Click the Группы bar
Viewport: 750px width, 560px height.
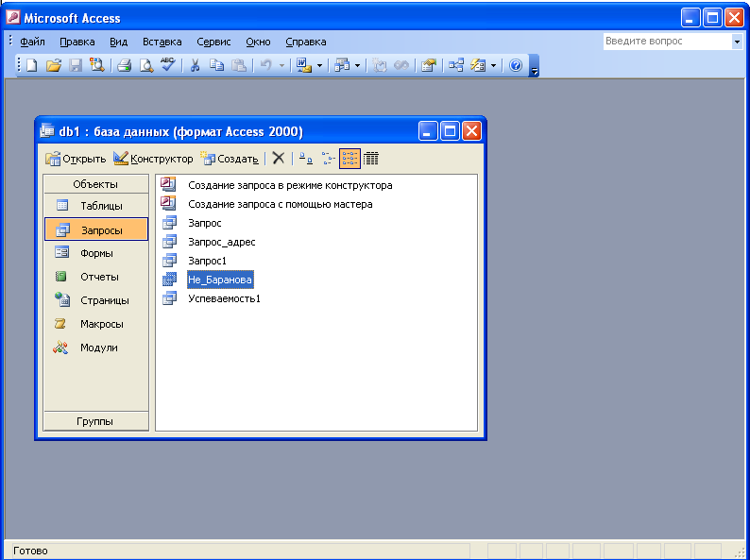[x=95, y=421]
